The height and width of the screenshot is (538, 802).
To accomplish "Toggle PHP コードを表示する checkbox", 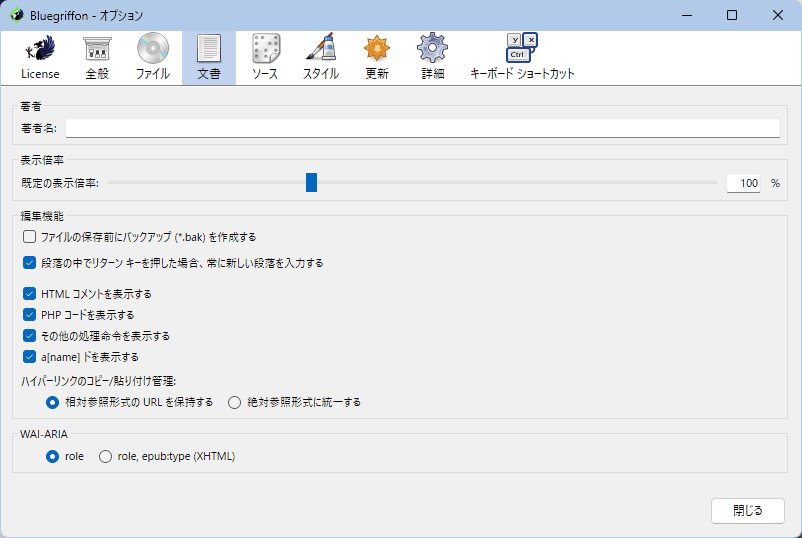I will click(x=29, y=315).
